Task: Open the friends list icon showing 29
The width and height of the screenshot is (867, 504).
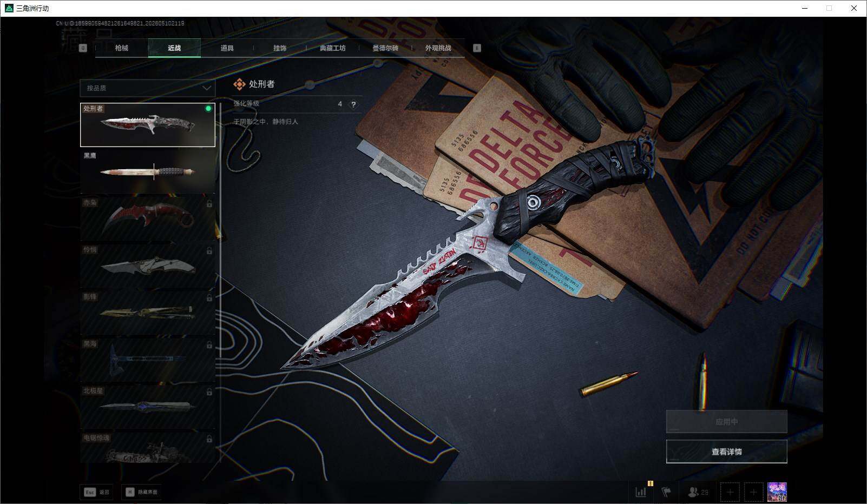Action: tap(698, 492)
